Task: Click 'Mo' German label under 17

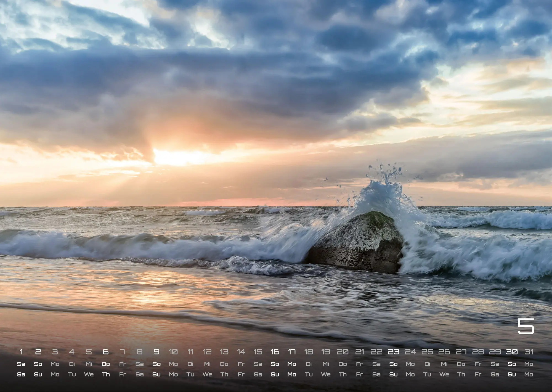Action: pyautogui.click(x=292, y=364)
